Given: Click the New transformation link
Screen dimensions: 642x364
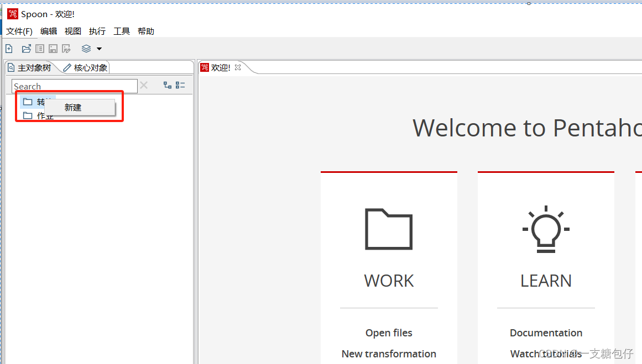Looking at the screenshot, I should click(389, 354).
